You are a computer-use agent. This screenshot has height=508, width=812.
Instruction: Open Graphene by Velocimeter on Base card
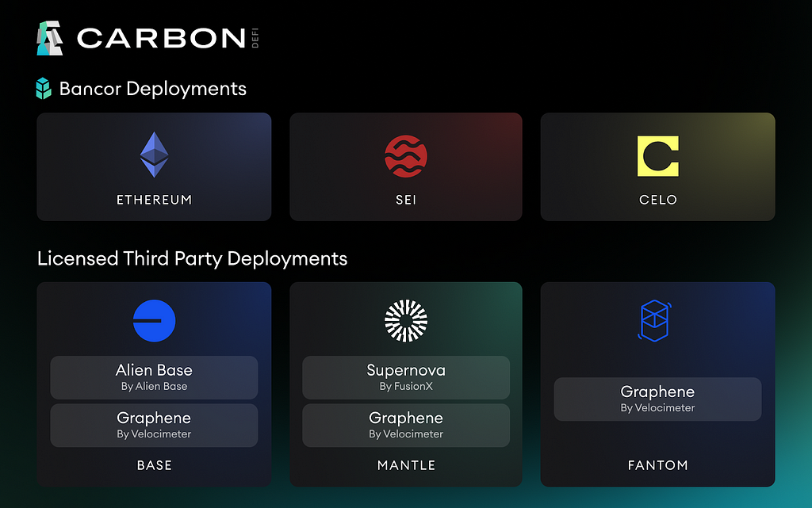click(155, 426)
